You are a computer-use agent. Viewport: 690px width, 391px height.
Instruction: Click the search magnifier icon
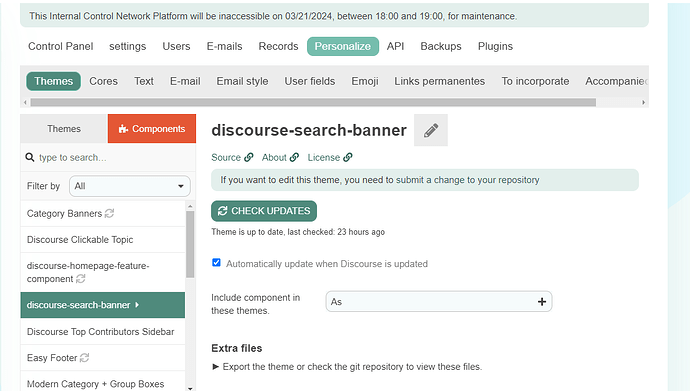30,157
